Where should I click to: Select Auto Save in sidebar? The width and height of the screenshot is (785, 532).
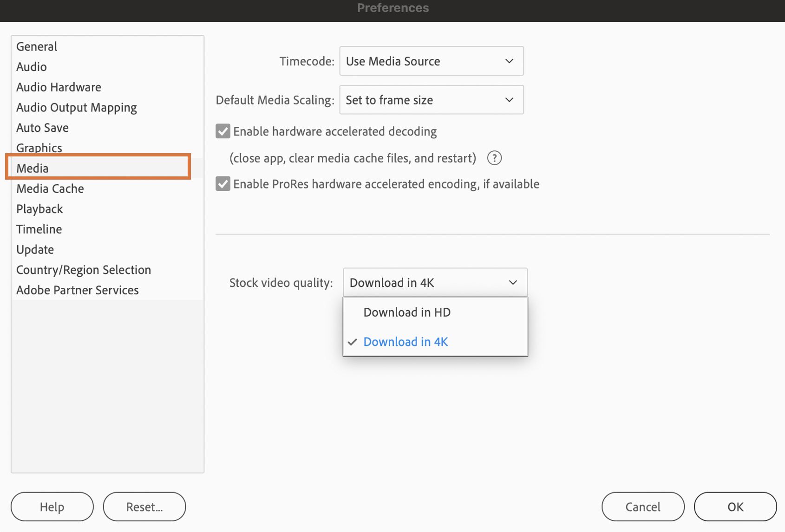coord(42,128)
